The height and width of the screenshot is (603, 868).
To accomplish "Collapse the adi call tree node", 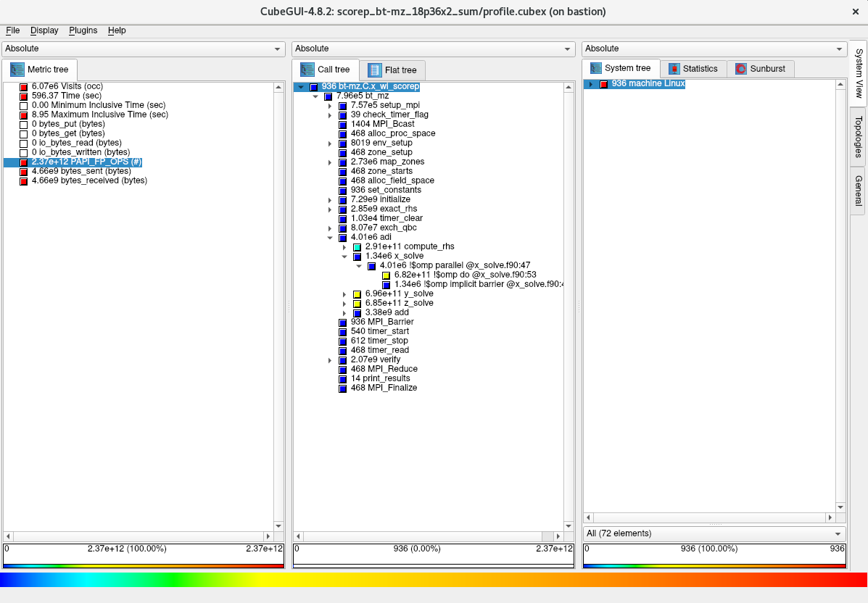I will click(x=330, y=238).
